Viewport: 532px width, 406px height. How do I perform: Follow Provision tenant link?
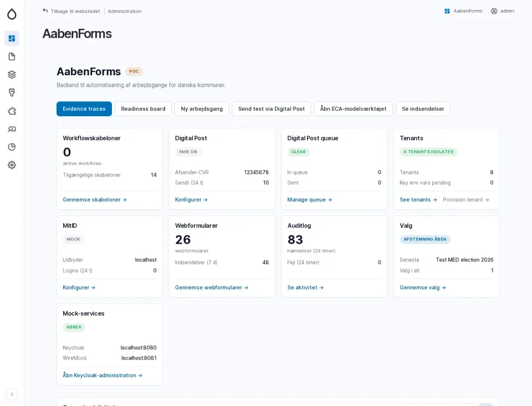coord(466,200)
